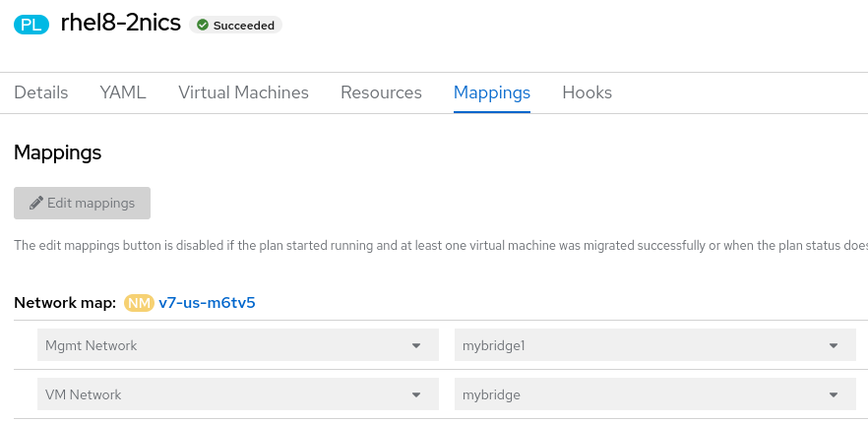Click the Mgmt Network dropdown arrow
This screenshot has width=868, height=422.
(x=416, y=345)
